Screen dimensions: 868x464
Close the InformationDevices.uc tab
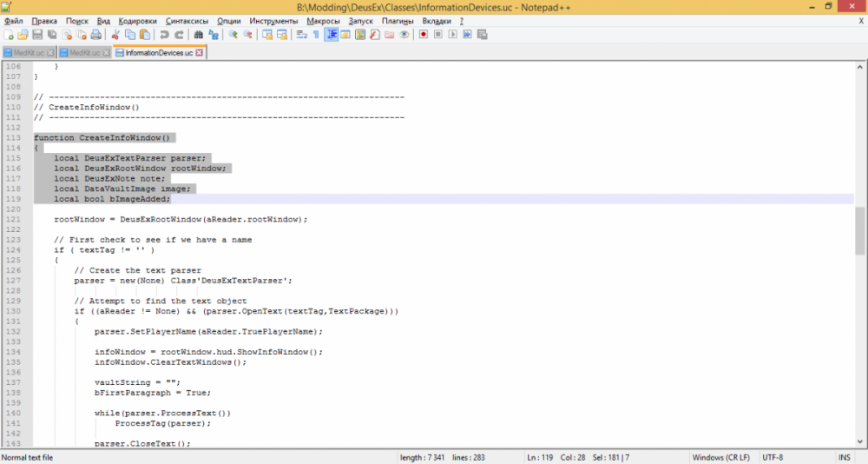point(199,52)
